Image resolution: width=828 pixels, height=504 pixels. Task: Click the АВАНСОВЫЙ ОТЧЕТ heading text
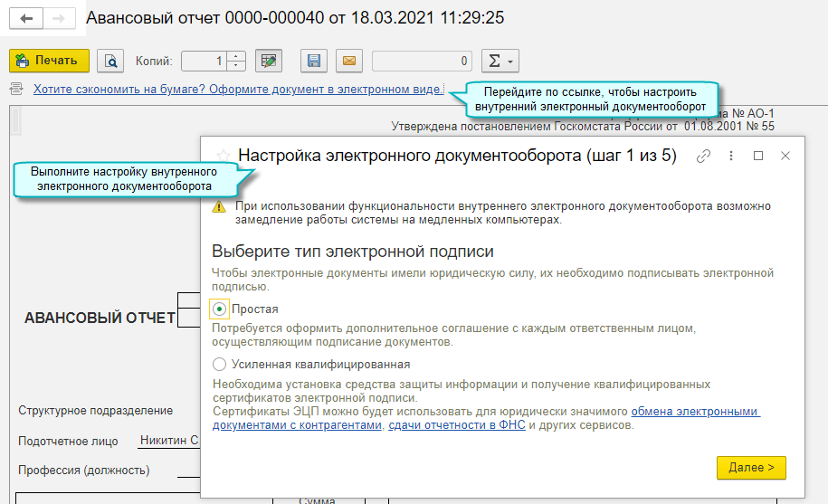(x=100, y=318)
